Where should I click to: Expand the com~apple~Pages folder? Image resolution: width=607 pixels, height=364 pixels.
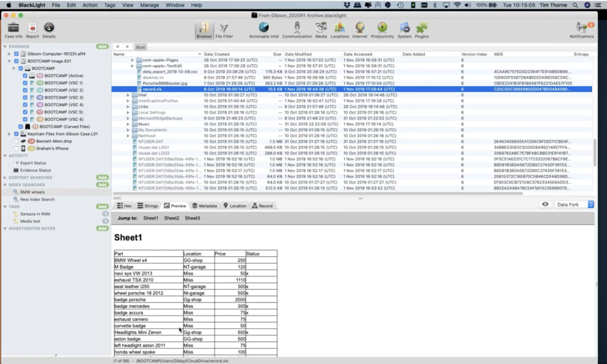point(132,60)
